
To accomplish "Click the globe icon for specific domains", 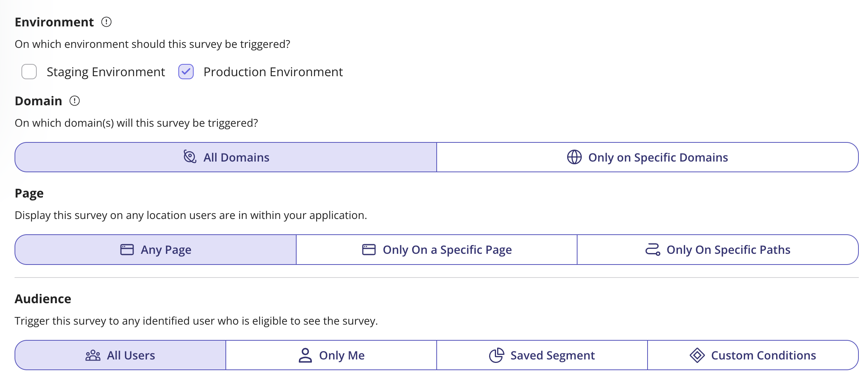I will [574, 157].
